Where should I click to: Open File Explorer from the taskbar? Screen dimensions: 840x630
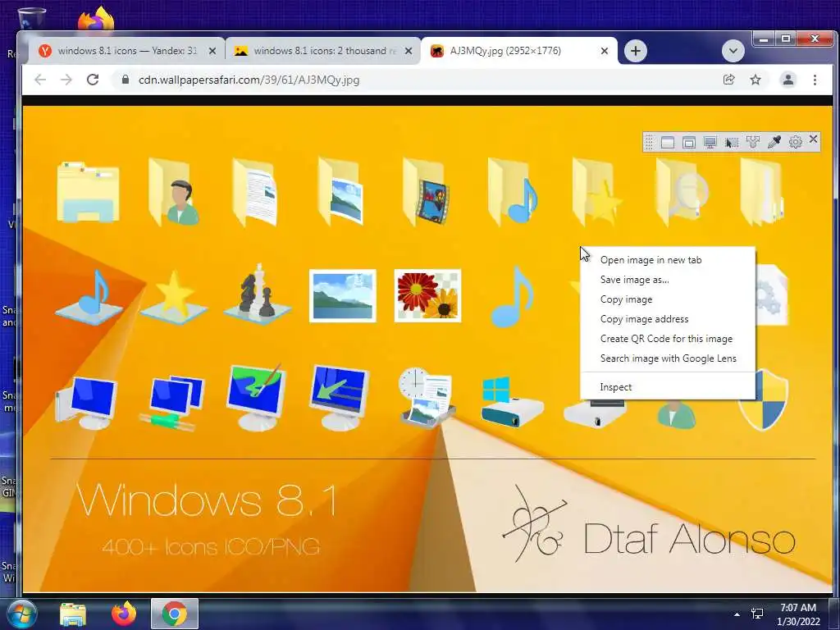(73, 614)
